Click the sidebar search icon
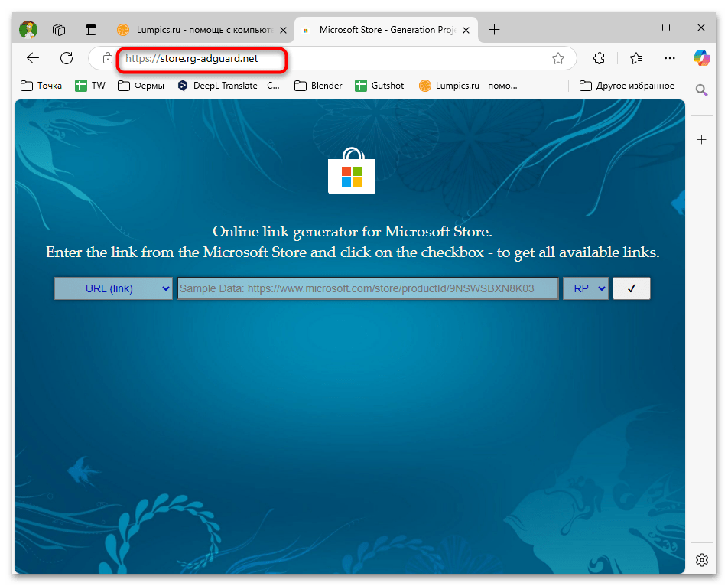This screenshot has width=728, height=586. (701, 90)
